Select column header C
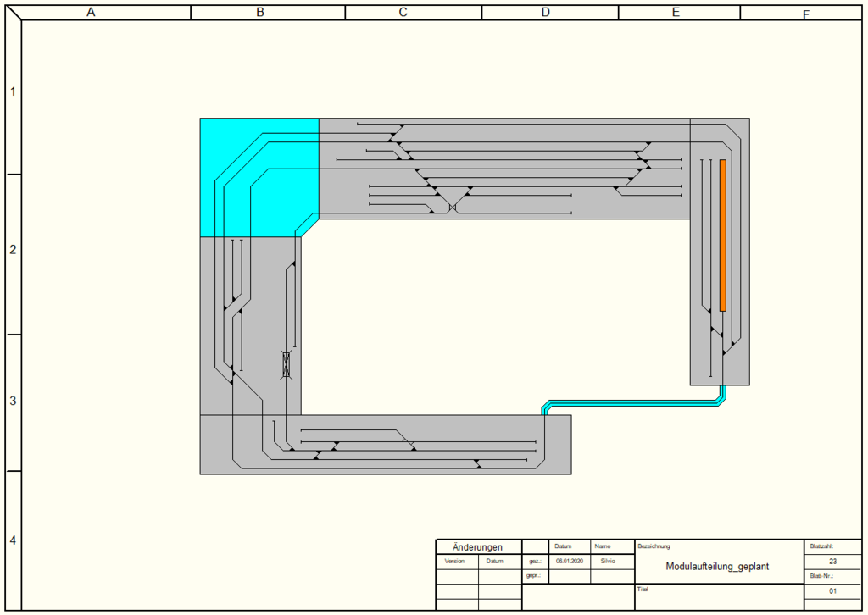 coord(403,12)
